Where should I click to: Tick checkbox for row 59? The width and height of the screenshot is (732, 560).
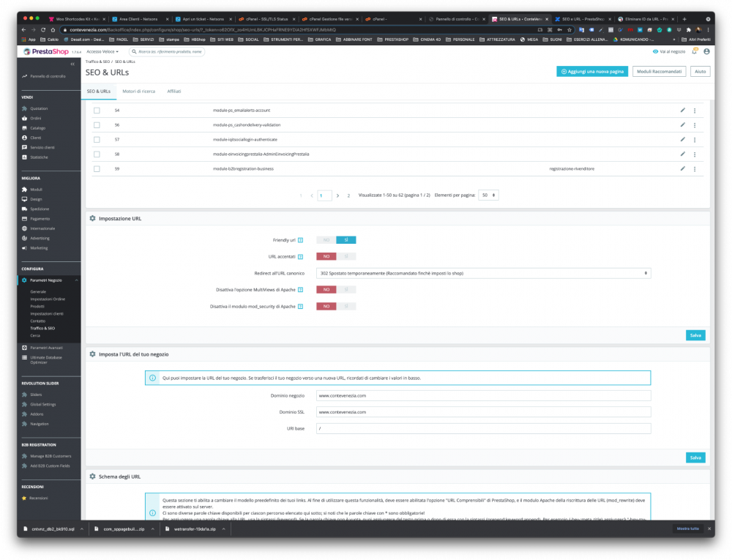click(x=97, y=169)
